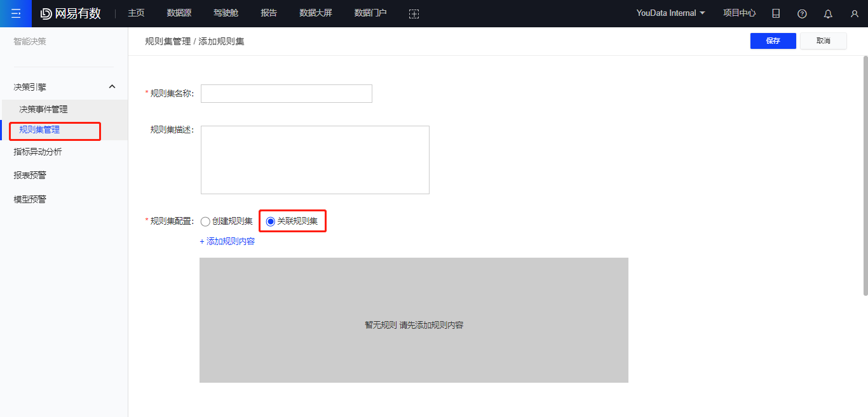Open the help question mark icon
The image size is (868, 417).
(x=802, y=13)
